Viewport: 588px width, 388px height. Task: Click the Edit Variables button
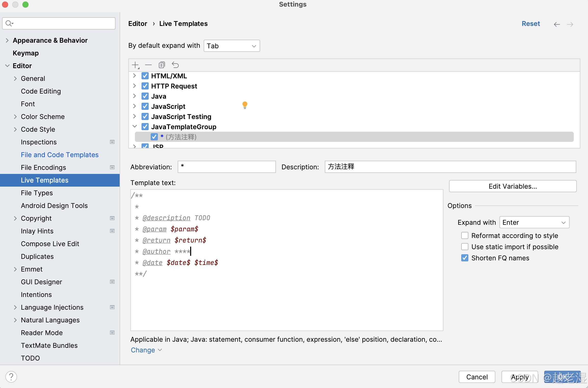pos(512,186)
